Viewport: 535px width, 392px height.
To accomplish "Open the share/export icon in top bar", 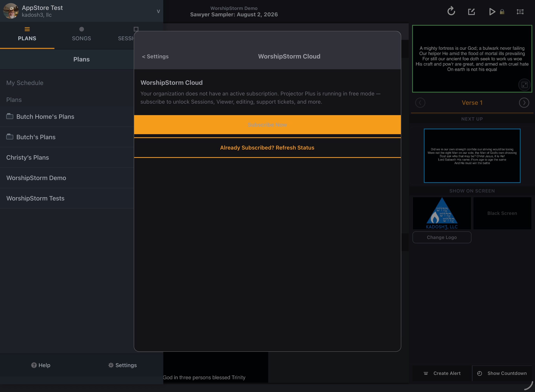I will pyautogui.click(x=471, y=12).
